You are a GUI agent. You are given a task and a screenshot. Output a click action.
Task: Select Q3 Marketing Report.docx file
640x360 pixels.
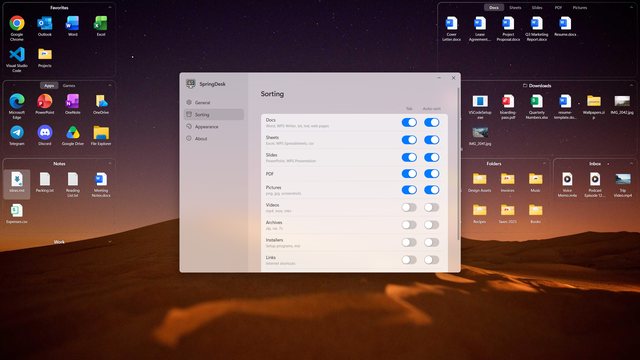pos(537,28)
